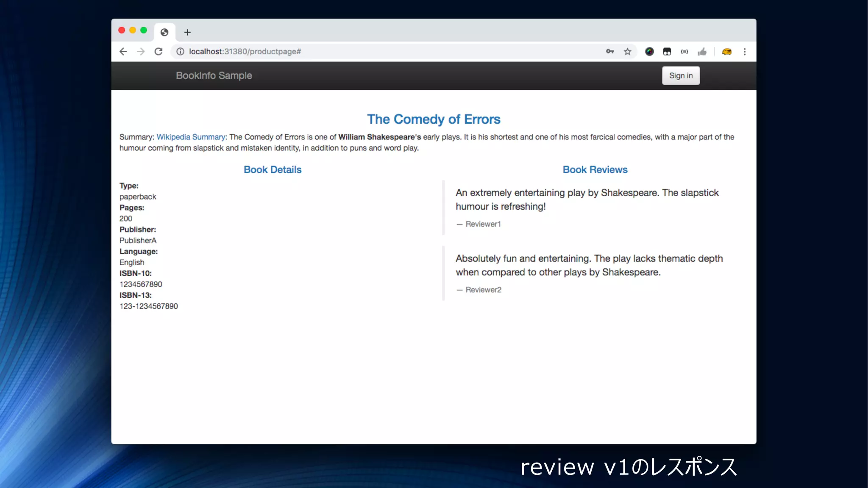868x488 pixels.
Task: Select the current browser tab
Action: 164,32
